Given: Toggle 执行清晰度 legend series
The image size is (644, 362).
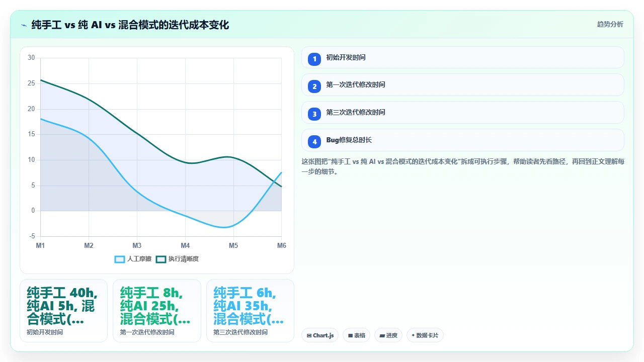Looking at the screenshot, I should [177, 259].
